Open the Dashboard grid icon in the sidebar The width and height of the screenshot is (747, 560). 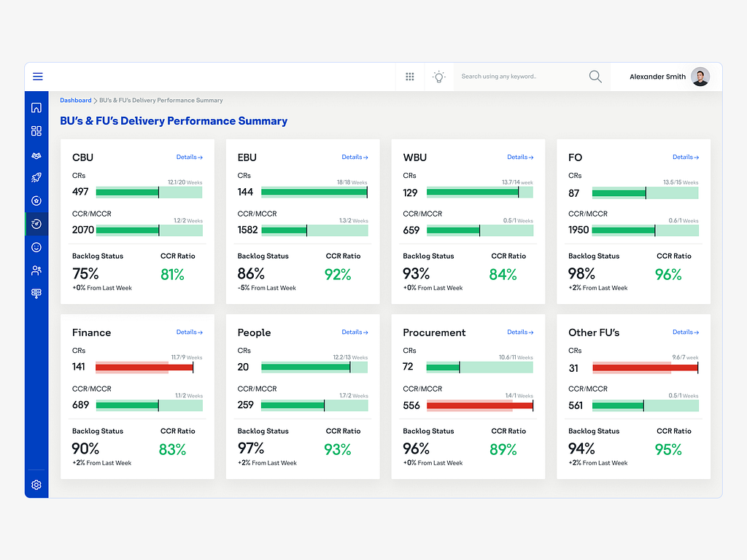click(36, 131)
